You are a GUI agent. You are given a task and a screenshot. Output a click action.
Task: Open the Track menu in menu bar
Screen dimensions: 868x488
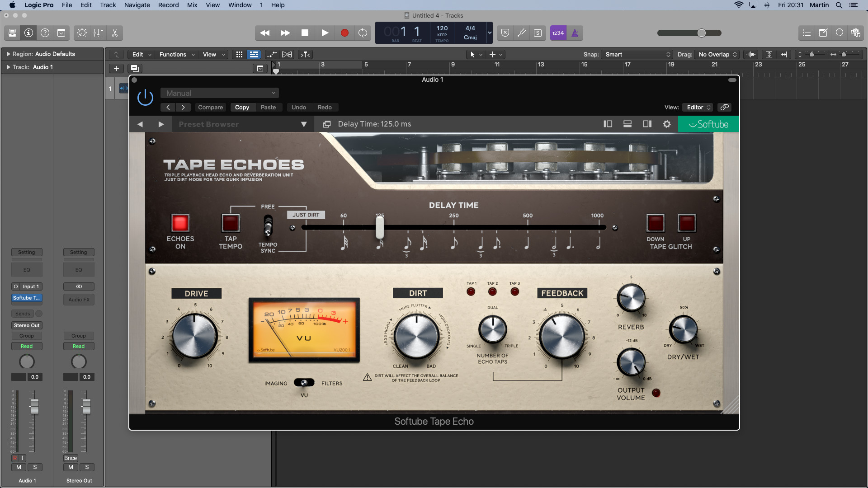click(x=108, y=5)
